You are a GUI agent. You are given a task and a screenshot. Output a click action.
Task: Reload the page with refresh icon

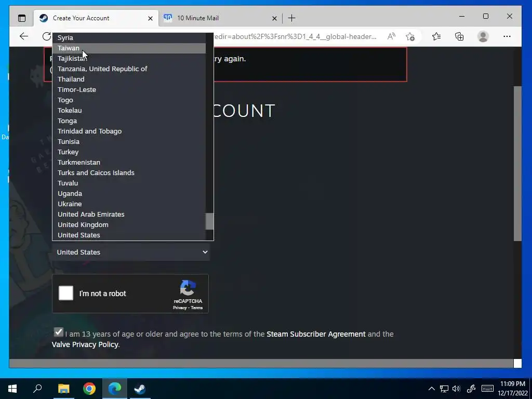click(46, 36)
